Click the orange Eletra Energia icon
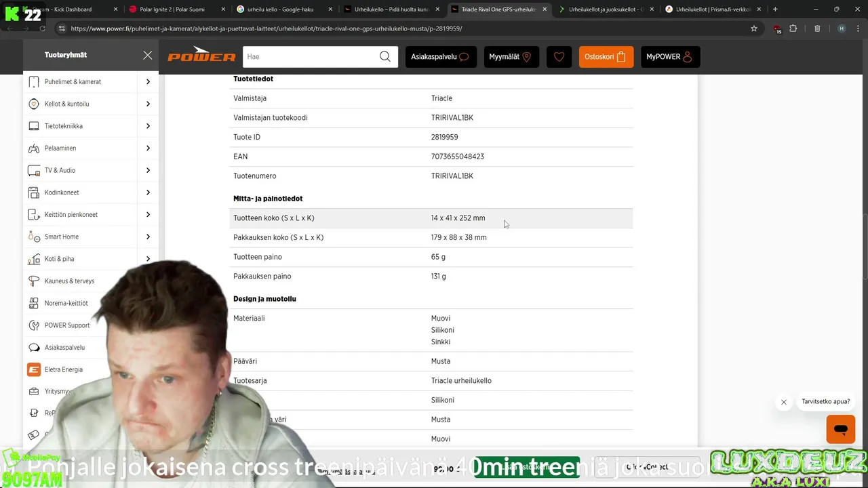Screen dimensions: 868x488 coord(34,370)
